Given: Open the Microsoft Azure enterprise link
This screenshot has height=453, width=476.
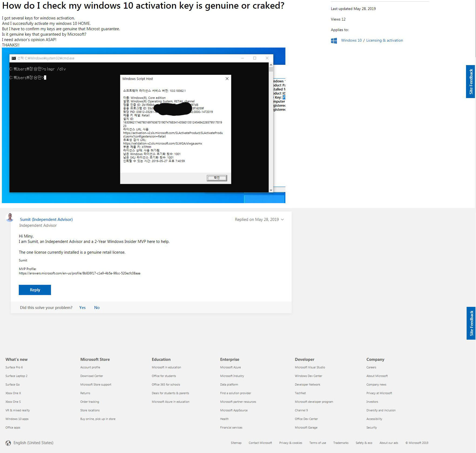Looking at the screenshot, I should click(230, 367).
